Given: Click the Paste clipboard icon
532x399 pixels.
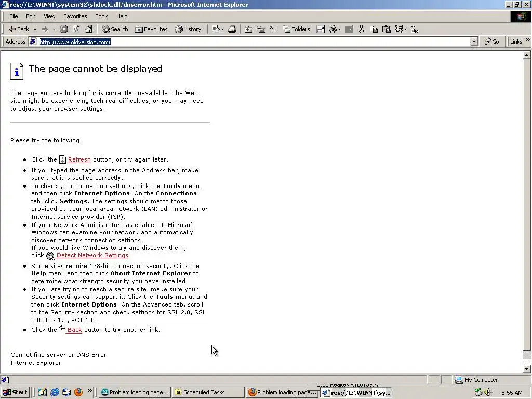Looking at the screenshot, I should (x=386, y=29).
